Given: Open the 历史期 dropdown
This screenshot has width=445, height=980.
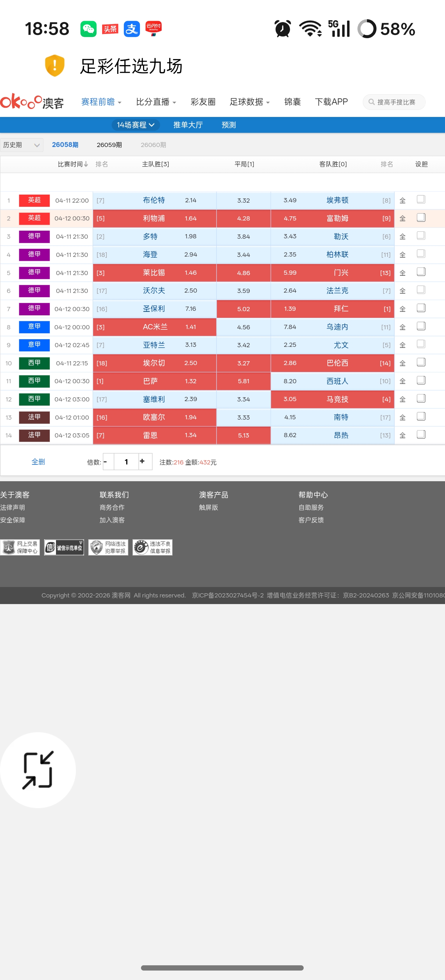Looking at the screenshot, I should (x=21, y=145).
